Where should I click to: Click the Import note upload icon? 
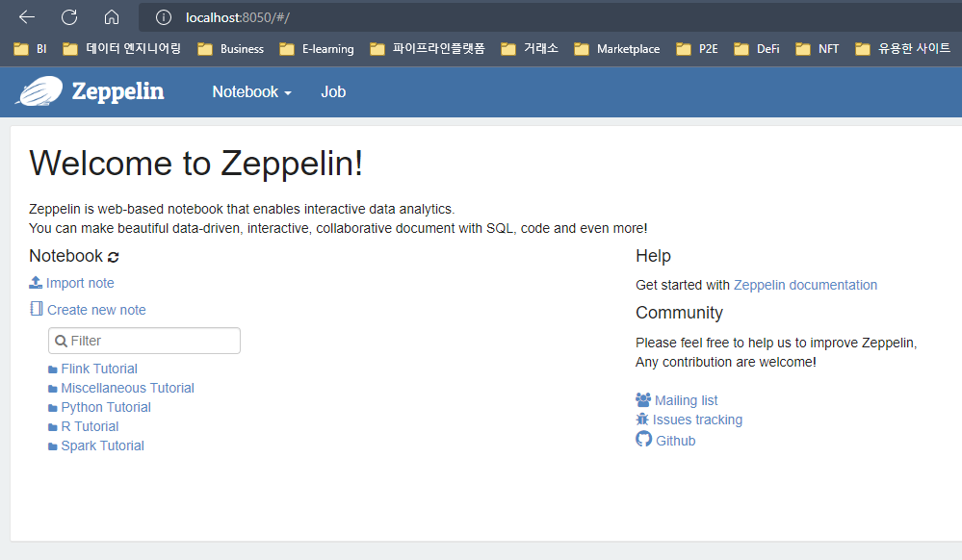[x=36, y=282]
